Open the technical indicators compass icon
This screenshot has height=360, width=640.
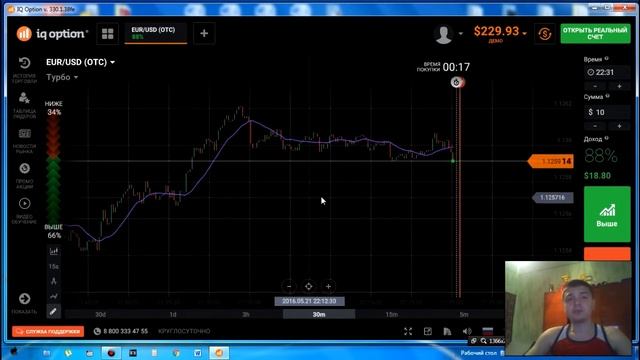click(x=54, y=281)
